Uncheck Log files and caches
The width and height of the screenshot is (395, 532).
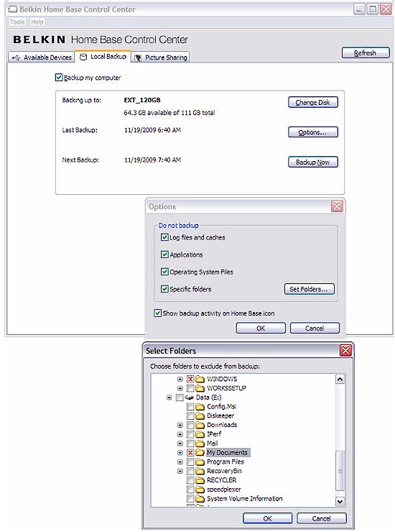(x=164, y=237)
